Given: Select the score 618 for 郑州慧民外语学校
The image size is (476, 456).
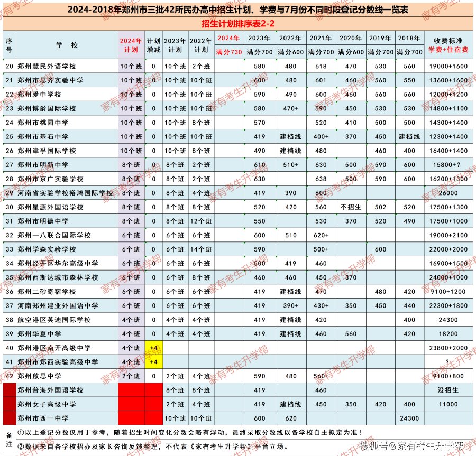Looking at the screenshot, I should pos(321,67).
